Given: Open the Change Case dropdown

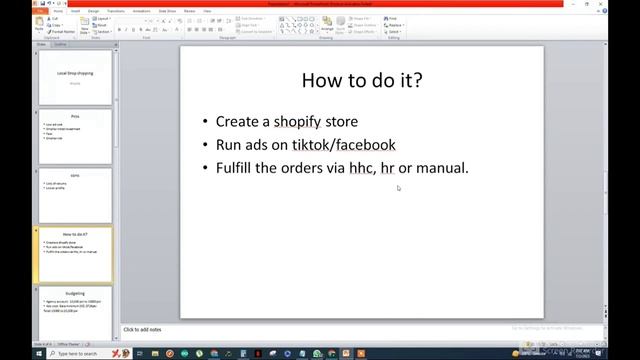Looking at the screenshot, I should tap(165, 30).
